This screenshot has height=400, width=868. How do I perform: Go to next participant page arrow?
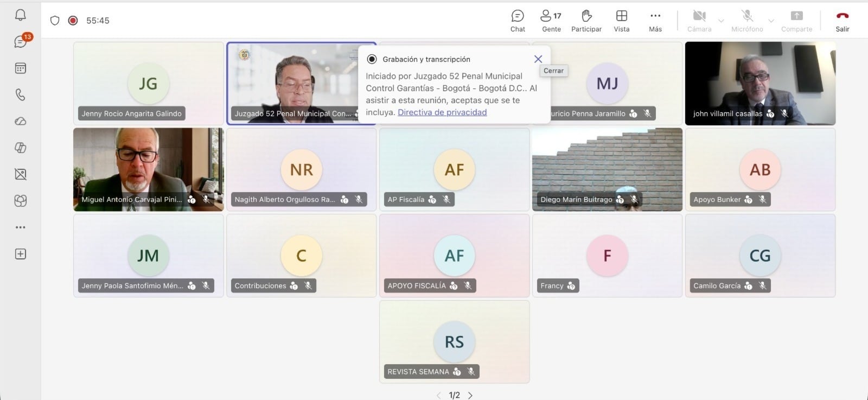point(470,395)
